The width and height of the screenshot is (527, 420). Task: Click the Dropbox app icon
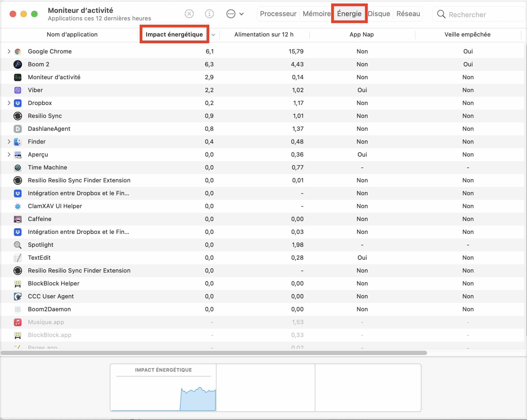pos(18,103)
